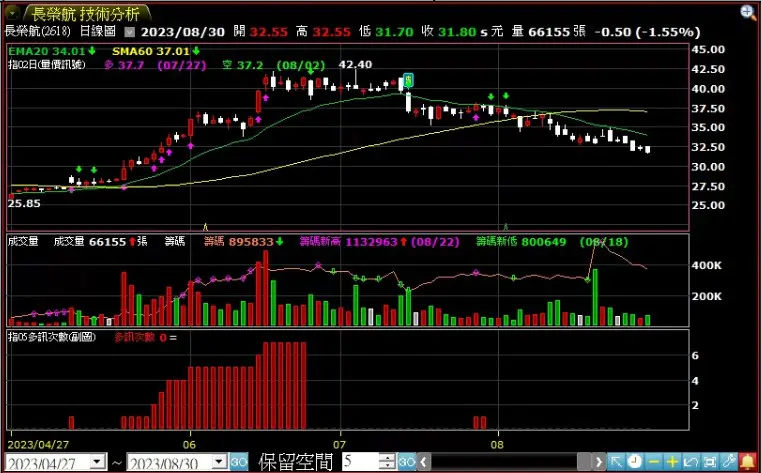Click the 長榮航(2618) stock name label

(37, 32)
